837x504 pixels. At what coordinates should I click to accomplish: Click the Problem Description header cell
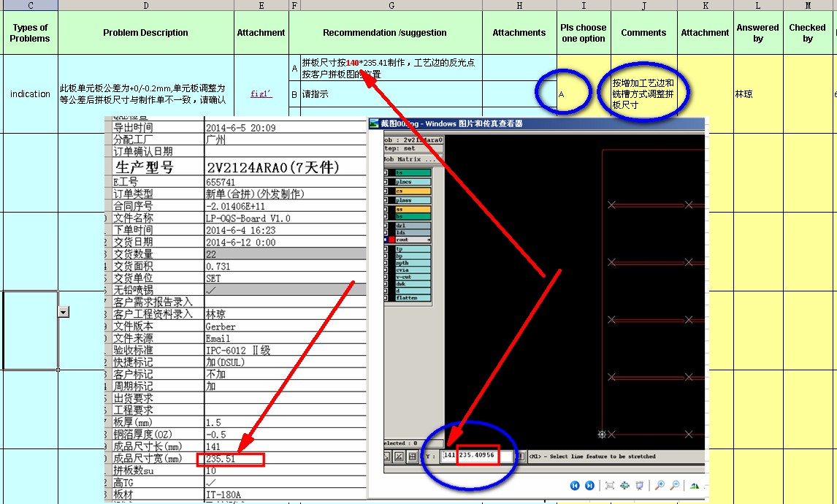pos(146,33)
